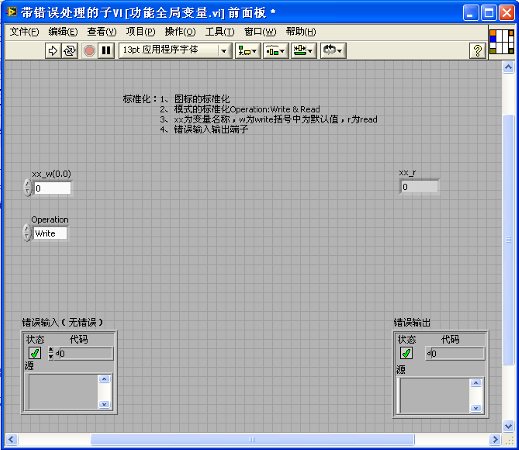Screen dimensions: 519x450
Task: Click the horizontal scrollbar right arrow
Action: pos(495,440)
